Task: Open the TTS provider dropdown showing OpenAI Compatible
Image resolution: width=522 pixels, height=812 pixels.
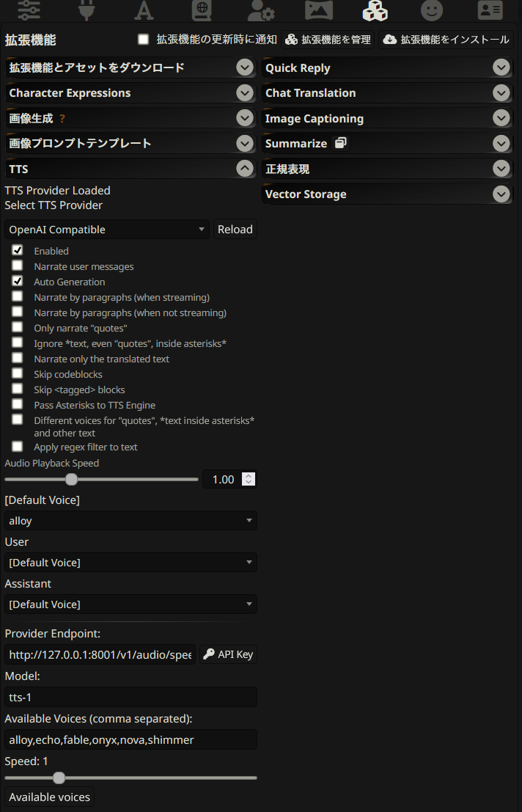Action: [x=107, y=230]
